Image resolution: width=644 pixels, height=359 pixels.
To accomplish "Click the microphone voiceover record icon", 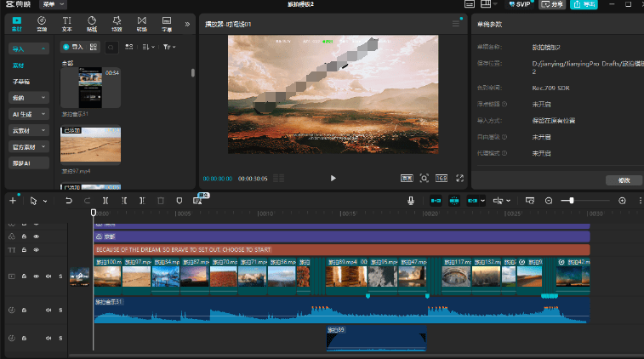I will (411, 201).
